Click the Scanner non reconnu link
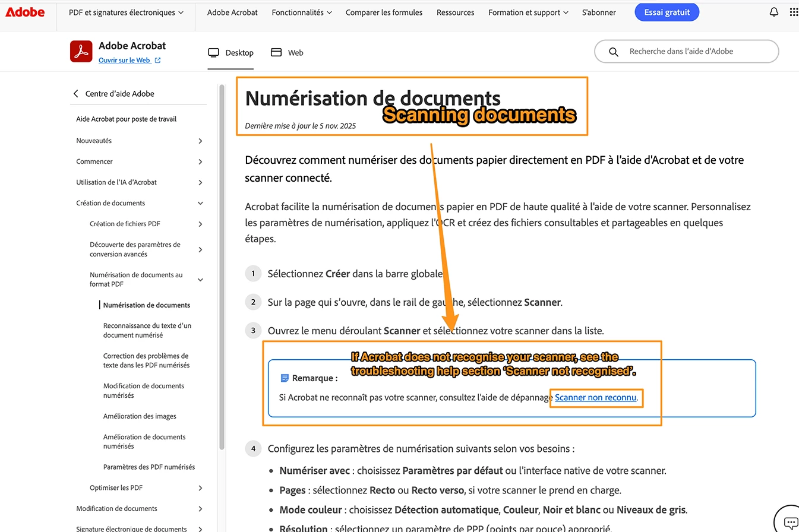Viewport: 799px width, 532px height. [596, 397]
